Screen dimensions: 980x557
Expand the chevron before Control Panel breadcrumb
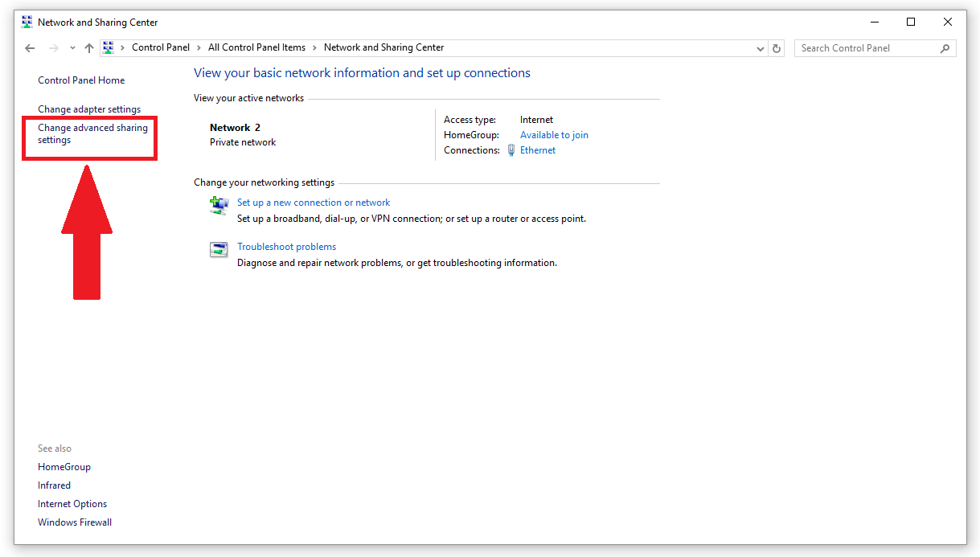tap(123, 47)
